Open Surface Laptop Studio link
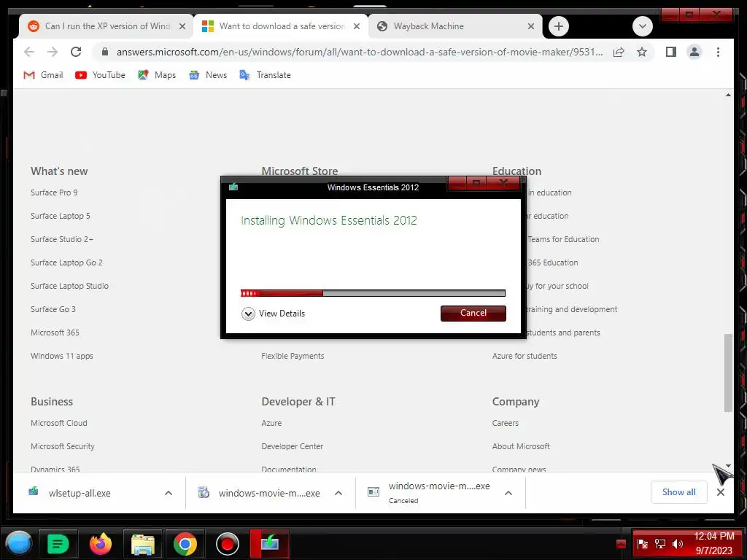The height and width of the screenshot is (560, 747). (x=69, y=286)
